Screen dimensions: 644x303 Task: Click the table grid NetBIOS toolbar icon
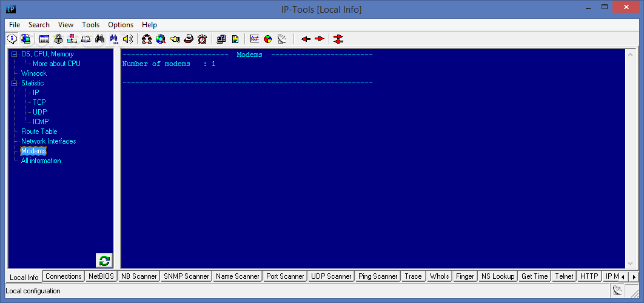click(44, 39)
